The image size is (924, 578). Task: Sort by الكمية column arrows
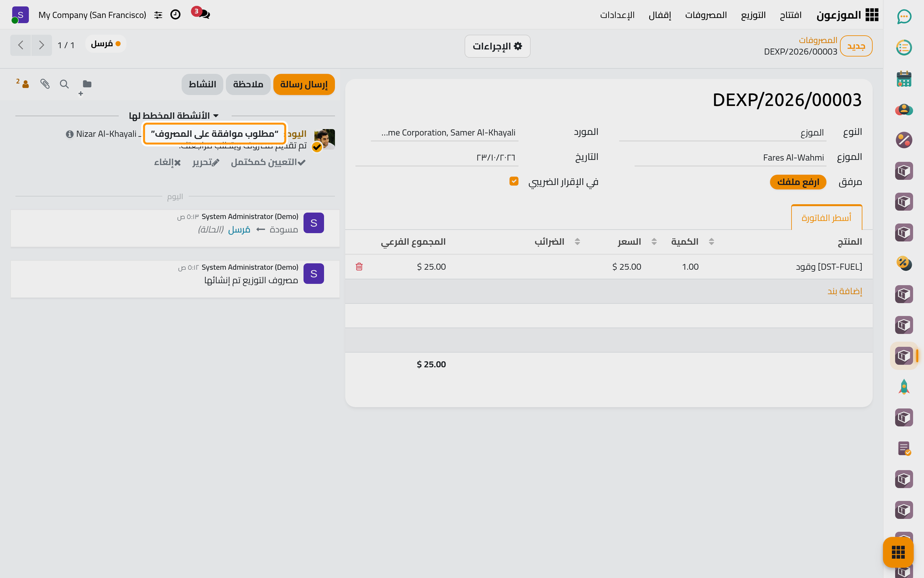click(x=711, y=242)
